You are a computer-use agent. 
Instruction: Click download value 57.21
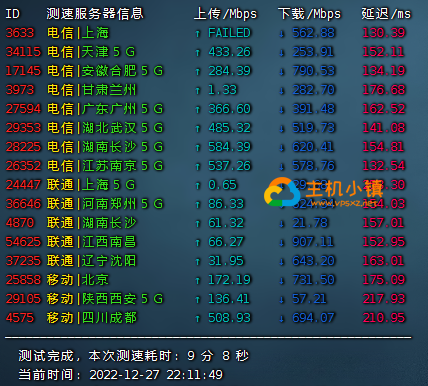(x=309, y=299)
